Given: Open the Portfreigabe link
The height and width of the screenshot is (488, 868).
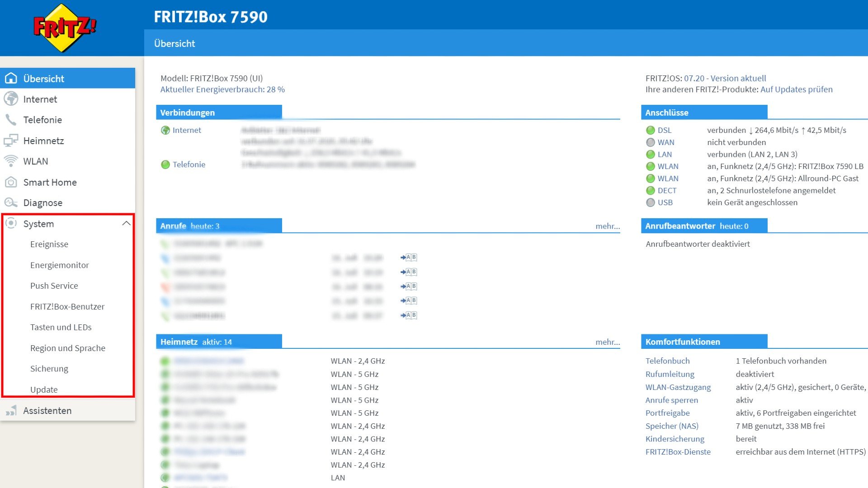Looking at the screenshot, I should (x=668, y=413).
